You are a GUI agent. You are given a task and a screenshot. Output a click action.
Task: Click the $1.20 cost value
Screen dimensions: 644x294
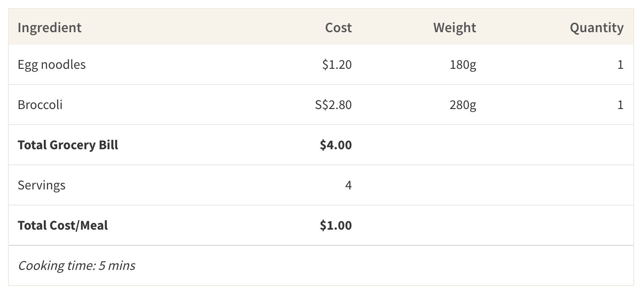[337, 65]
